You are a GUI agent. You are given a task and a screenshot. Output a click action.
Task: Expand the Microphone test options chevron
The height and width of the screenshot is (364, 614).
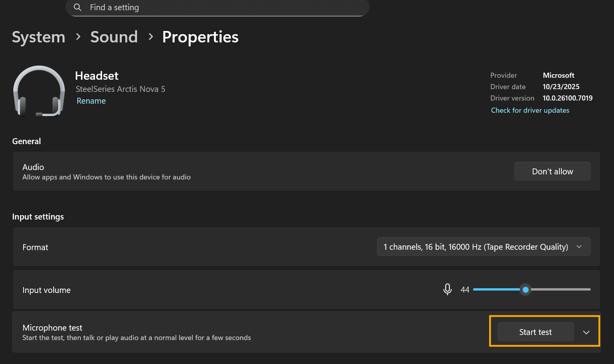pyautogui.click(x=586, y=332)
